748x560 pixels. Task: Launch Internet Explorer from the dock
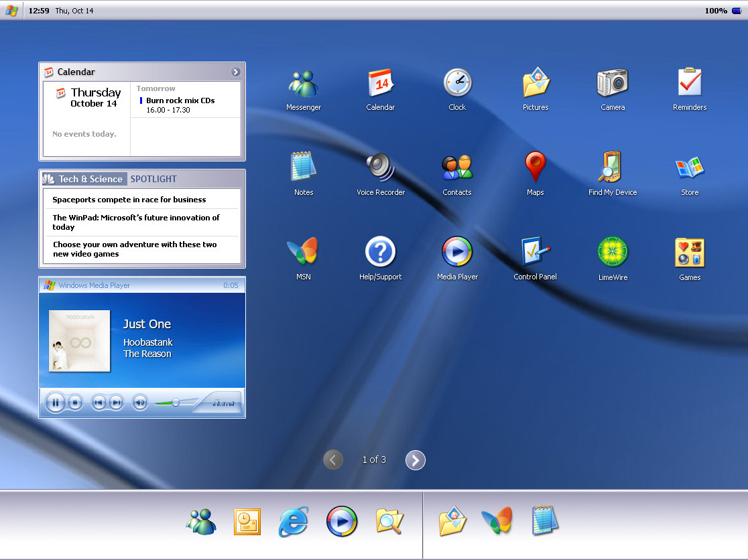[294, 522]
